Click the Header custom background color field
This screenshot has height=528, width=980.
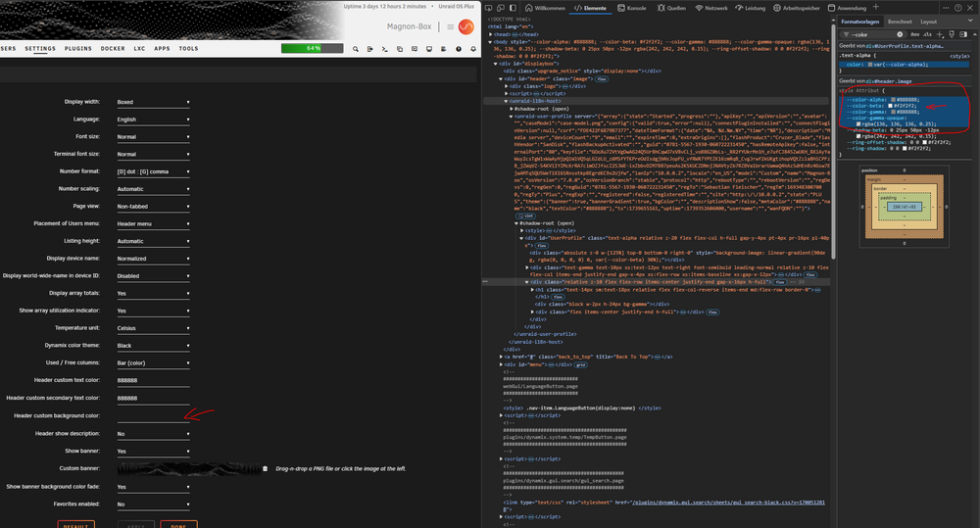[153, 415]
